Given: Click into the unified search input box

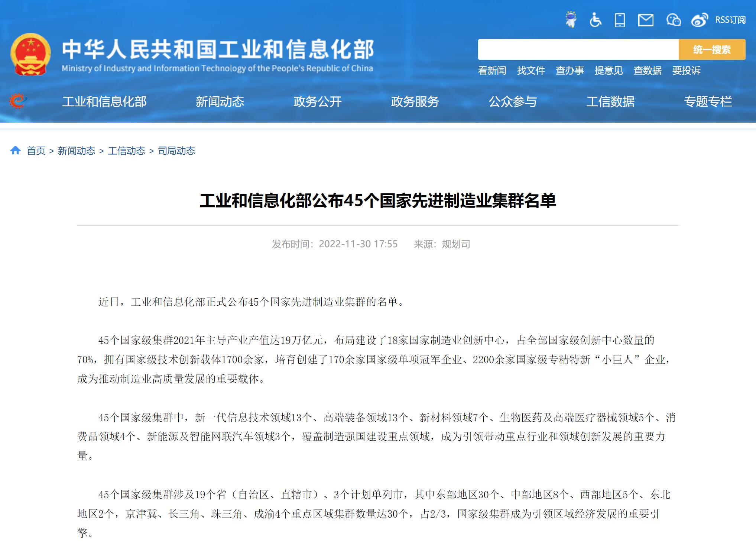Looking at the screenshot, I should point(578,49).
